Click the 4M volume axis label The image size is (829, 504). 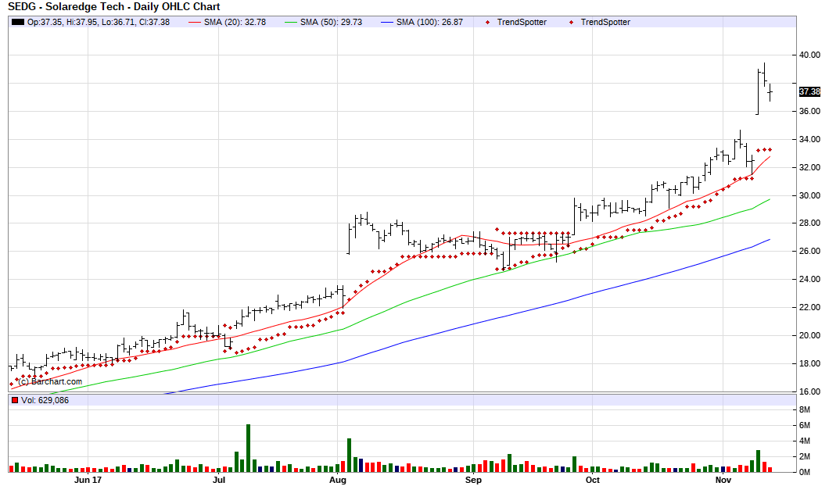[x=804, y=441]
